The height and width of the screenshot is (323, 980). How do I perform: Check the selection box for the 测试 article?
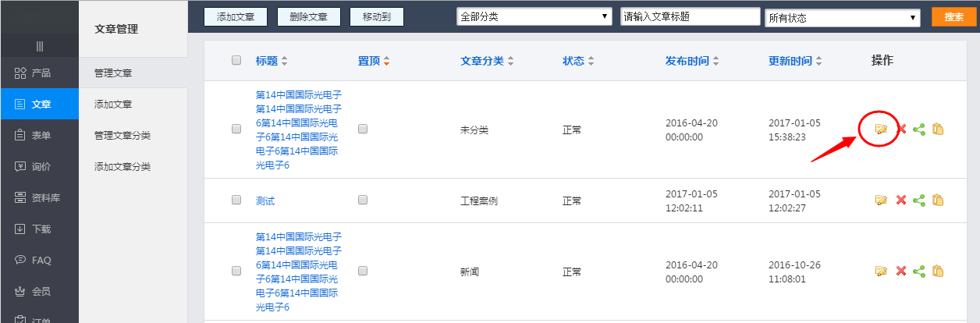(x=236, y=200)
